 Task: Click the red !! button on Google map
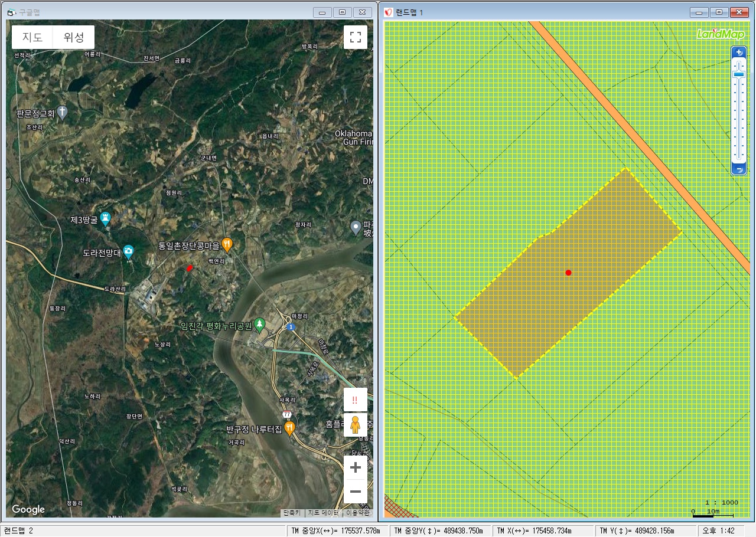[x=355, y=400]
